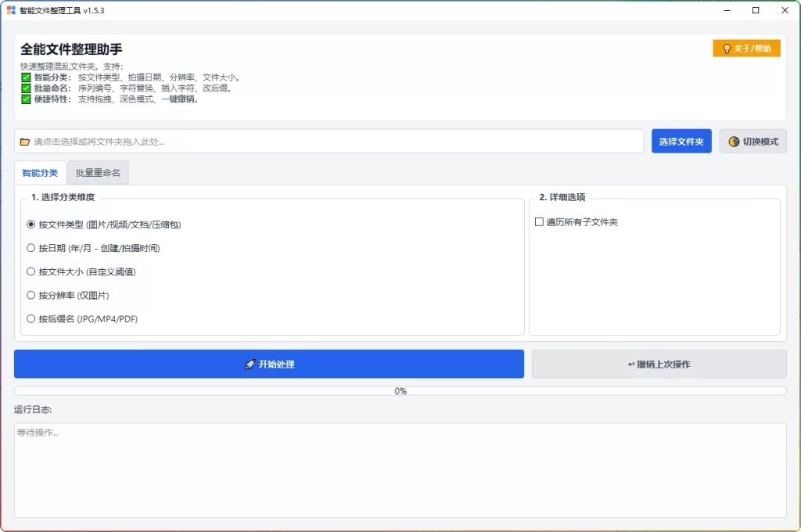
Task: Switch to the 智能分类 tab
Action: pyautogui.click(x=40, y=172)
